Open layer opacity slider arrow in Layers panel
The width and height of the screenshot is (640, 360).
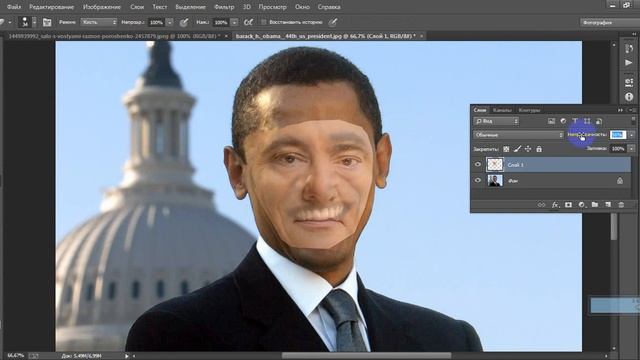pyautogui.click(x=631, y=135)
